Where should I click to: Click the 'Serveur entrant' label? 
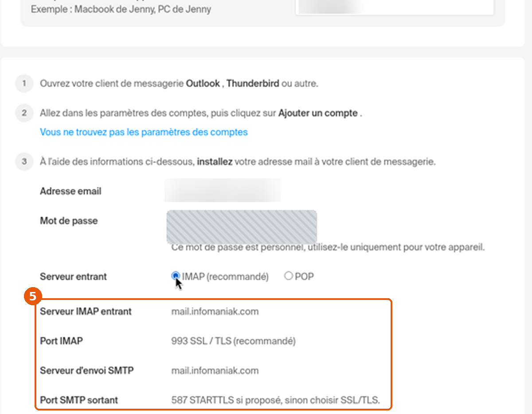[73, 276]
